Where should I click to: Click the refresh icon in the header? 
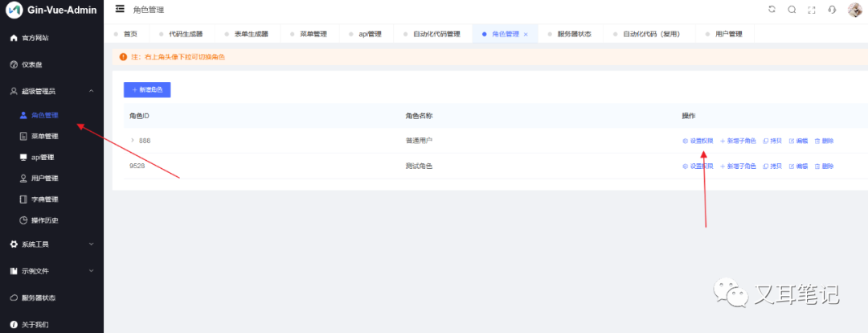pos(772,10)
